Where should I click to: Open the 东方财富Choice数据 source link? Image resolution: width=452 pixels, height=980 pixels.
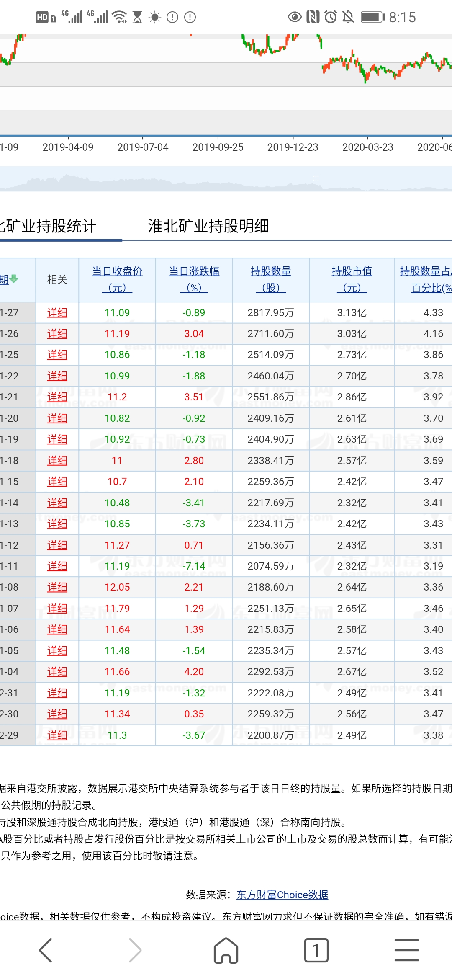tap(282, 895)
